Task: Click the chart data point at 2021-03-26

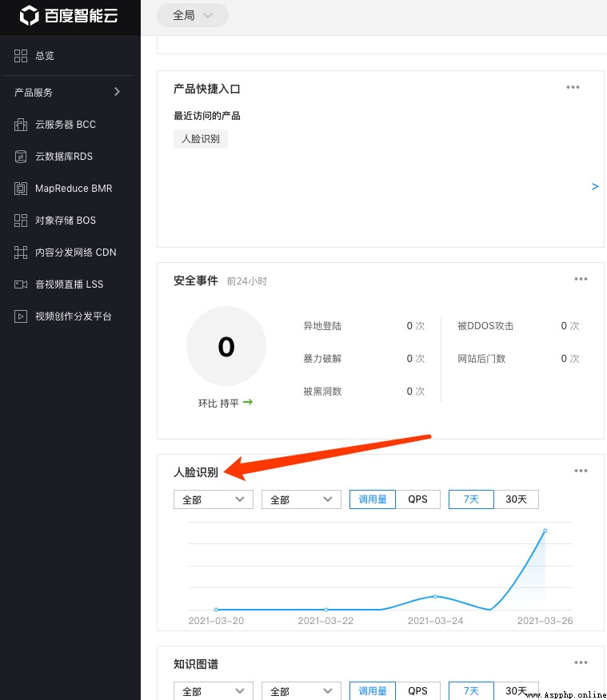Action: [545, 531]
